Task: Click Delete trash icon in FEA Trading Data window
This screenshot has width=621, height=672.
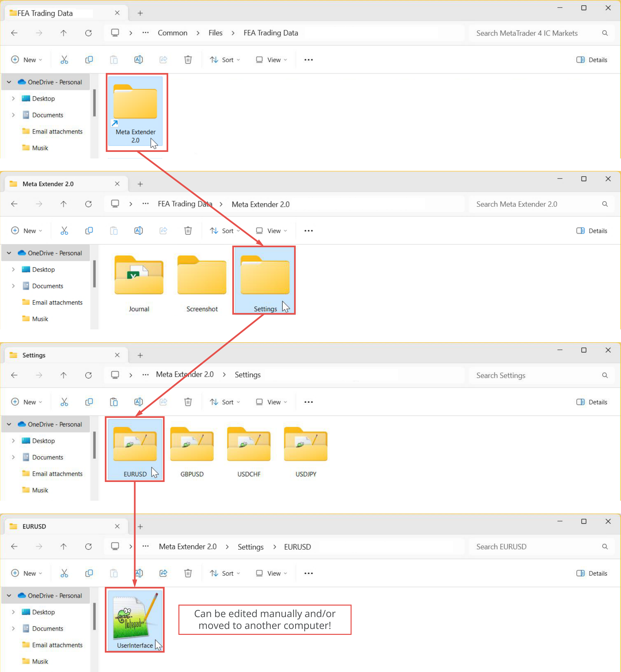Action: [188, 60]
